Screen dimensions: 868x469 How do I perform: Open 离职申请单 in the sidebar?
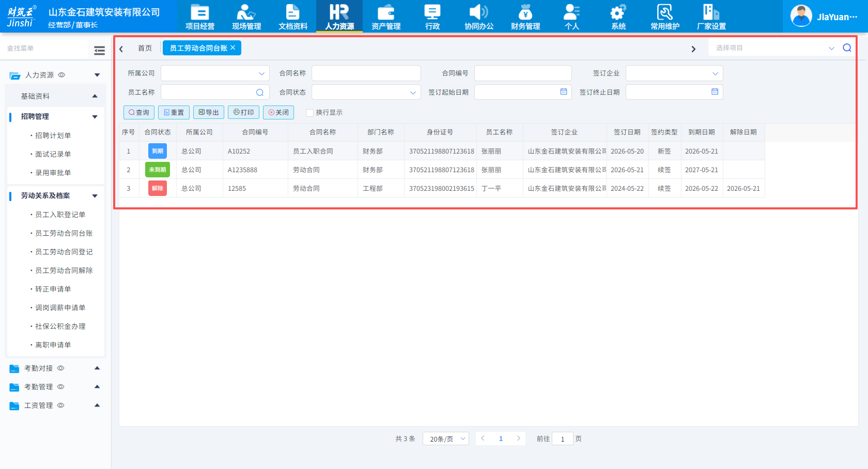(53, 345)
